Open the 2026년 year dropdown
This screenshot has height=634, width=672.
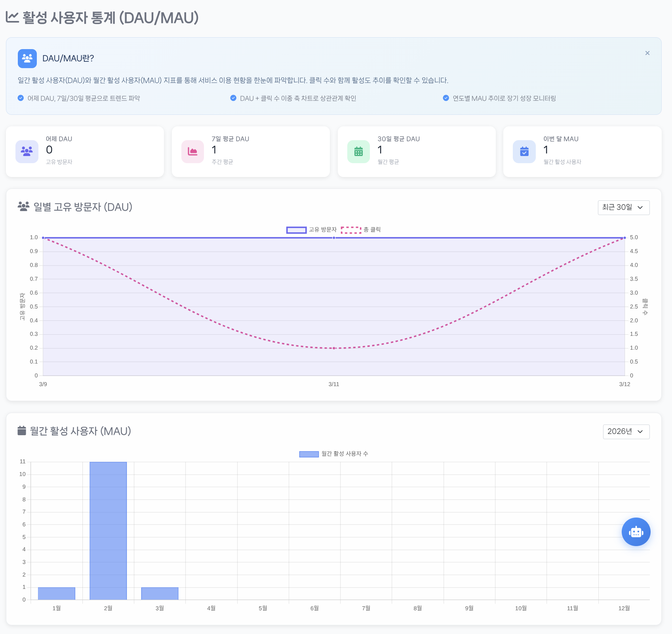coord(626,432)
